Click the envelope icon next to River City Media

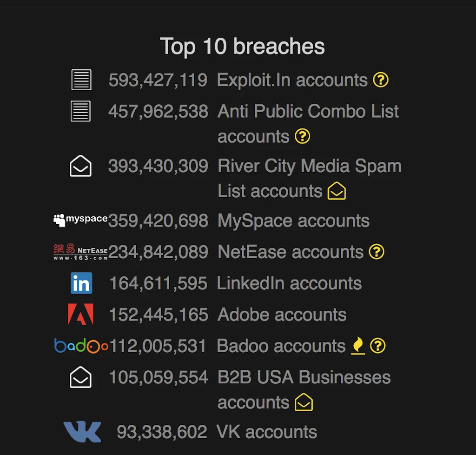[80, 166]
